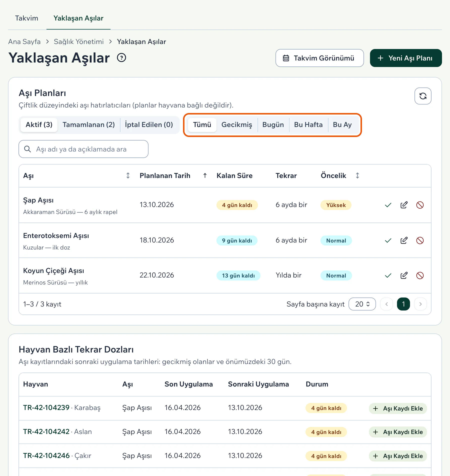Switch to the Takvim tab
Viewport: 450px width, 476px height.
(26, 18)
